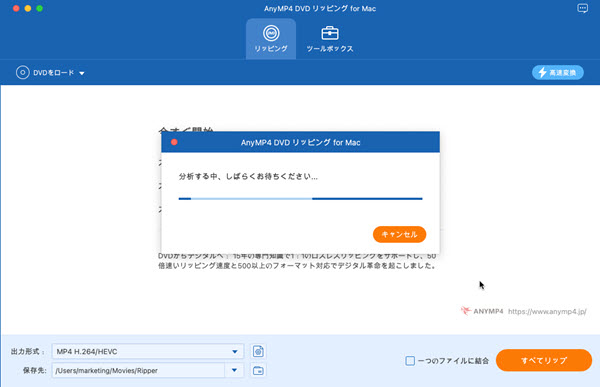This screenshot has width=600, height=387.
Task: Switch to the リッピング tab
Action: click(x=271, y=39)
